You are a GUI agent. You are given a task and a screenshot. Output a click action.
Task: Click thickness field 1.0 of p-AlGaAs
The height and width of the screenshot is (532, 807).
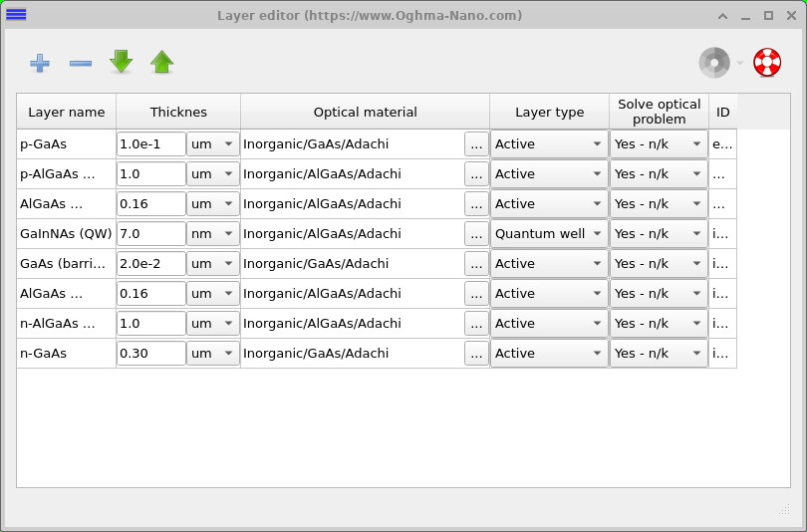coord(150,174)
